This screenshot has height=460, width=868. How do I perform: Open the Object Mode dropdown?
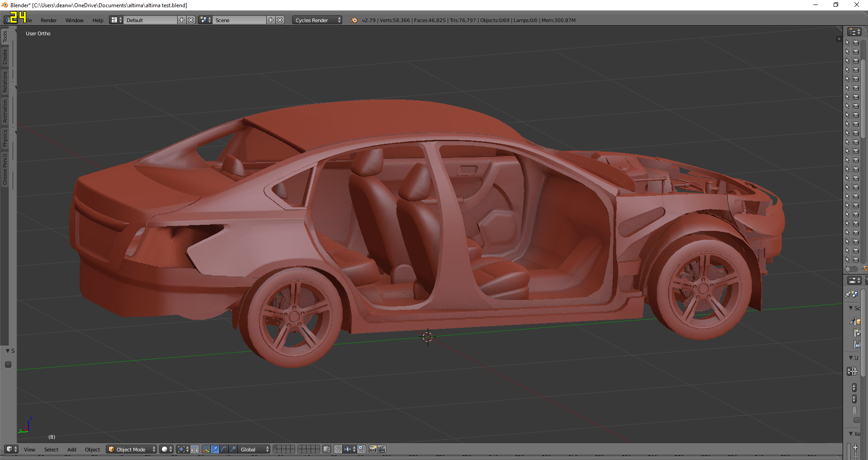pos(132,450)
